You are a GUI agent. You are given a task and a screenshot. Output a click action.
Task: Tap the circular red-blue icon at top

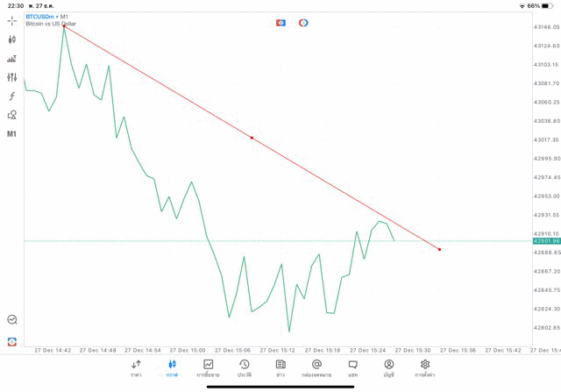303,23
